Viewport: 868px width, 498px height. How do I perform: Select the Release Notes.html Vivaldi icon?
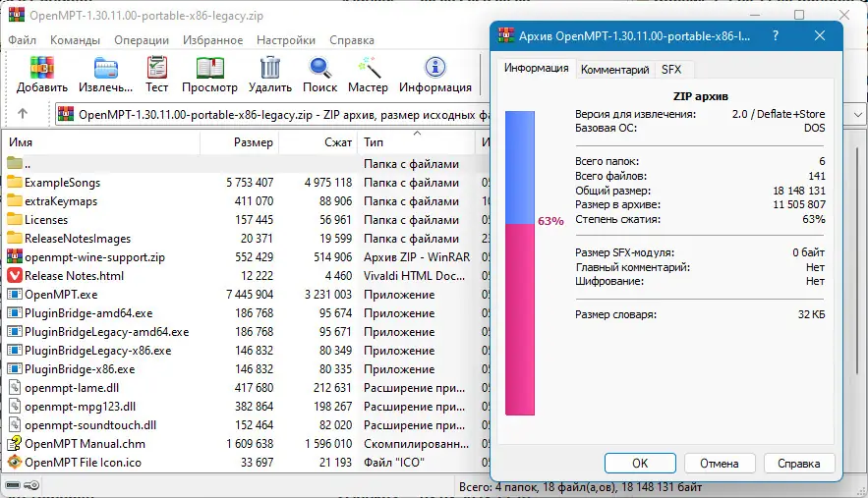pyautogui.click(x=15, y=276)
